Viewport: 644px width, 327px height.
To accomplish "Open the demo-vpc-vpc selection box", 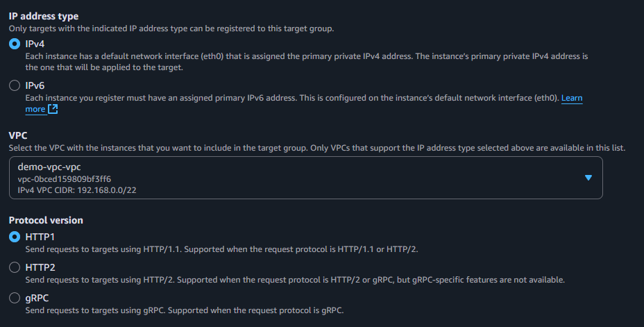I will (305, 178).
